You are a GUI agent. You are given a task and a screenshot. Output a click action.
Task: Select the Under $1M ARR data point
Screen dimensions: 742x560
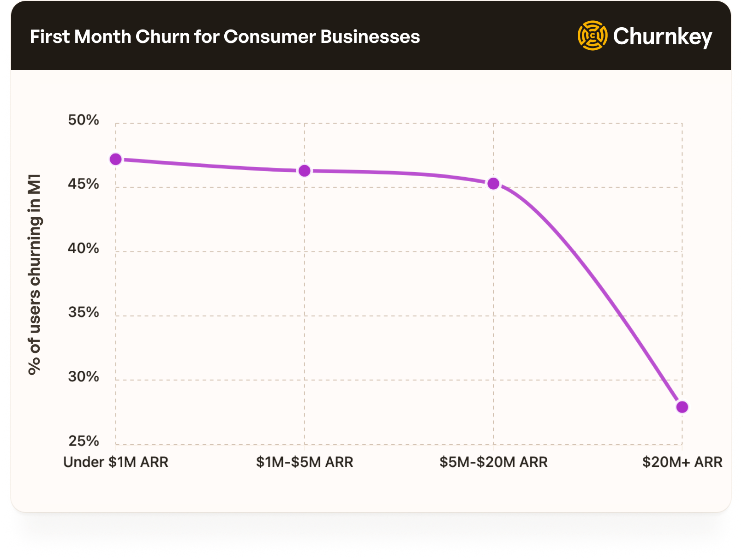click(x=116, y=159)
